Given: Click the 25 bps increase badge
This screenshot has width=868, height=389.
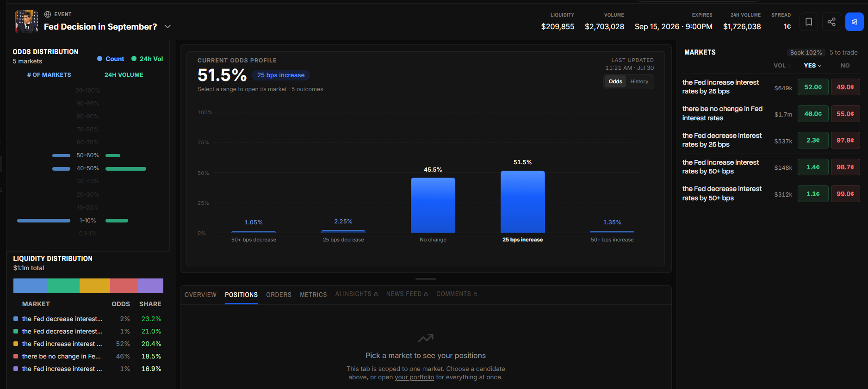Looking at the screenshot, I should point(281,75).
